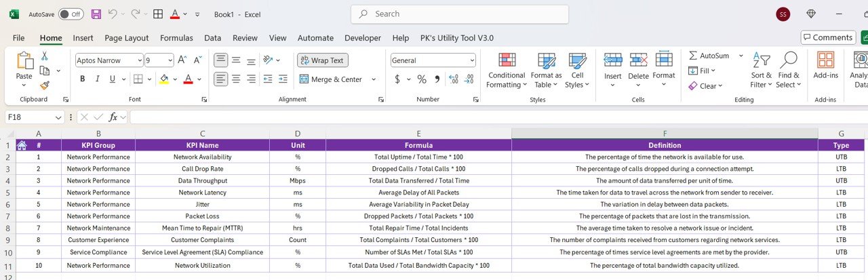Click the Increase Indent icon
Image resolution: width=868 pixels, height=280 pixels.
point(283,79)
